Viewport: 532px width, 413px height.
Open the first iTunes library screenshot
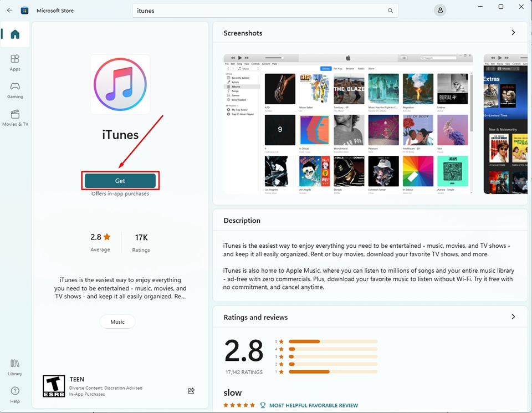pyautogui.click(x=348, y=124)
